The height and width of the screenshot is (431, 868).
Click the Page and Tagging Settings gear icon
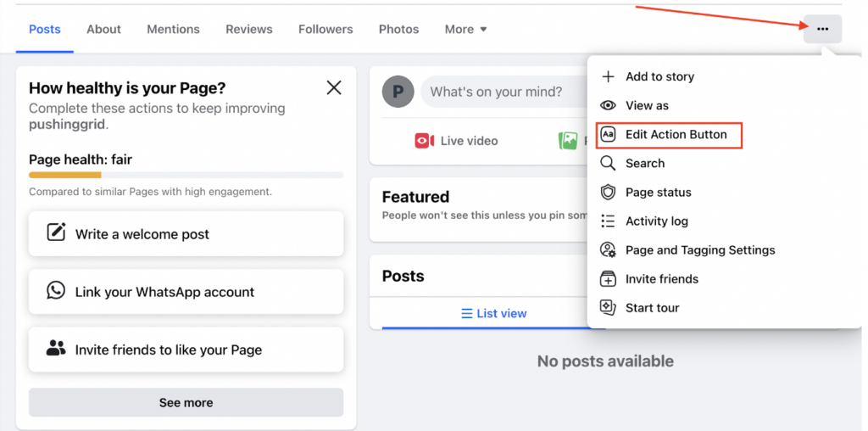tap(608, 250)
